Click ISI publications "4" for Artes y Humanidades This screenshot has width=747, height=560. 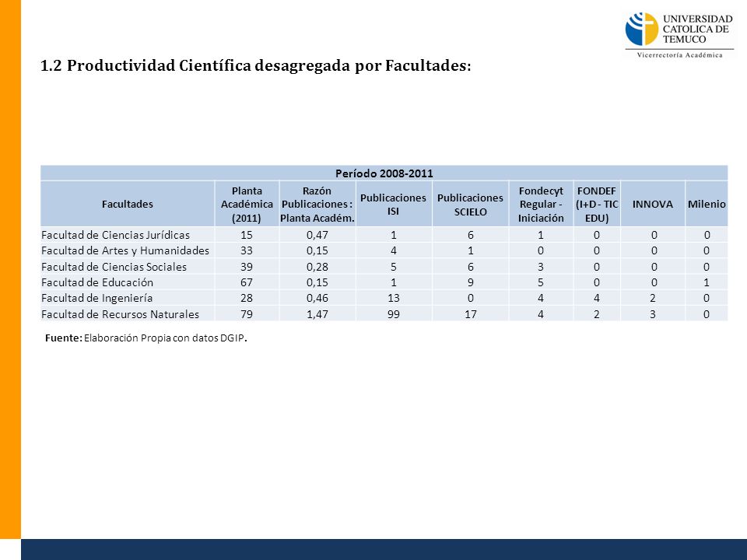click(x=394, y=250)
